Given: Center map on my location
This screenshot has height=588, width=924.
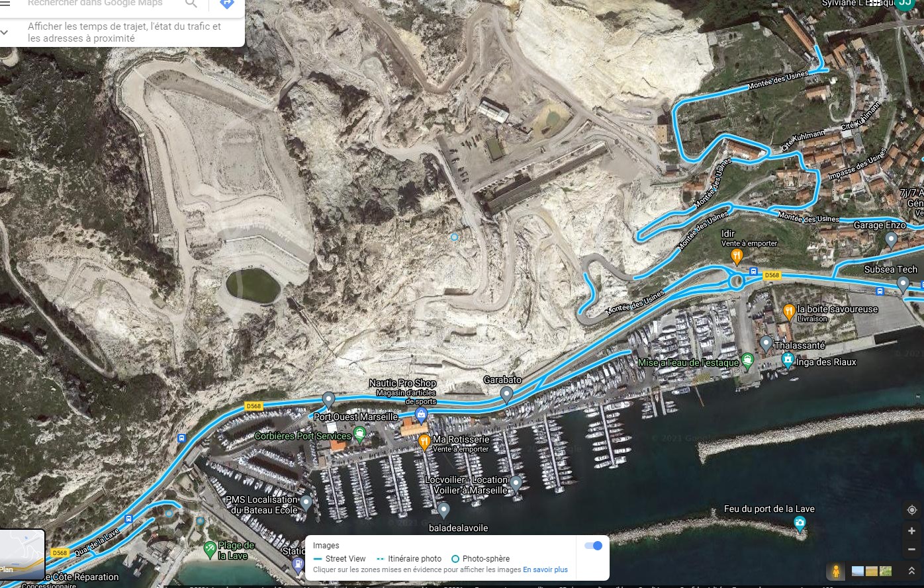Looking at the screenshot, I should 911,510.
